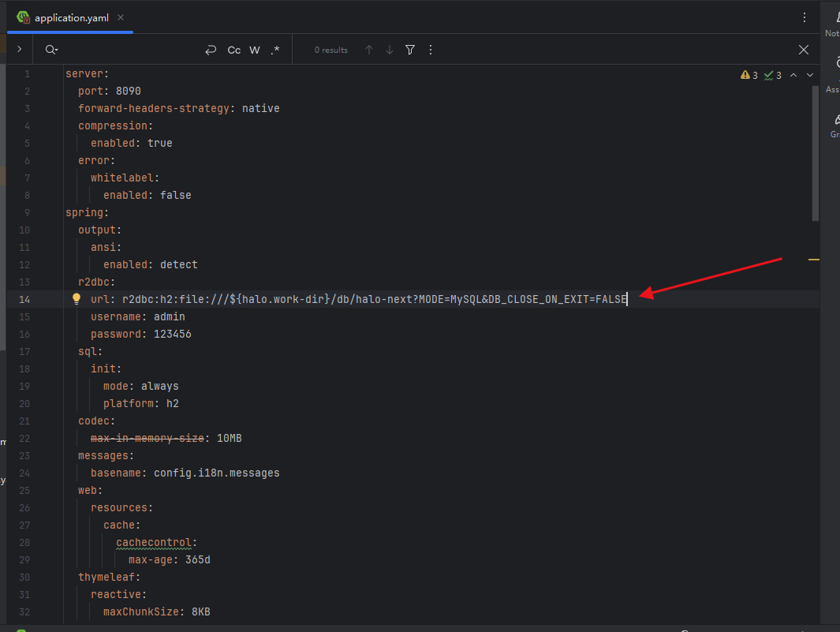Click the warnings count indicator
This screenshot has width=840, height=632.
(749, 75)
